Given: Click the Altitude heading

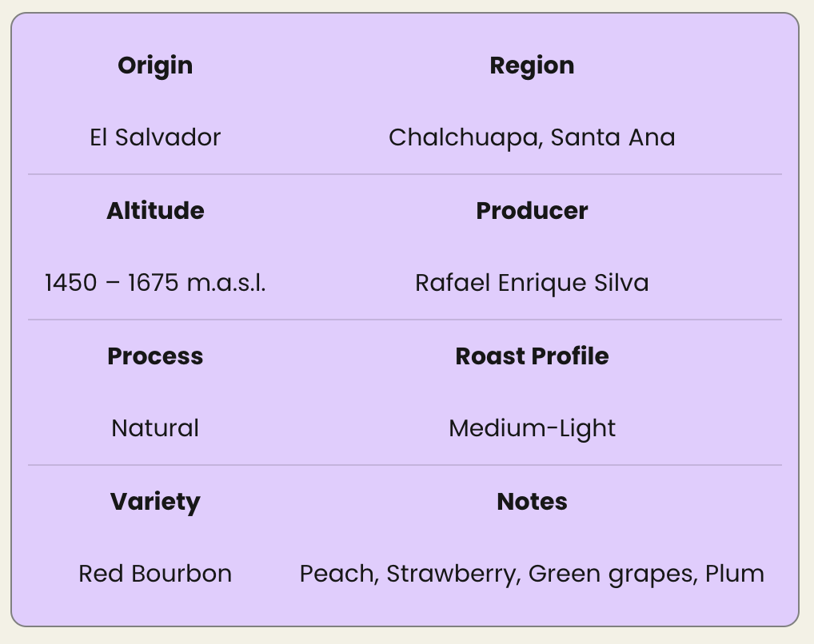Looking at the screenshot, I should tap(155, 211).
